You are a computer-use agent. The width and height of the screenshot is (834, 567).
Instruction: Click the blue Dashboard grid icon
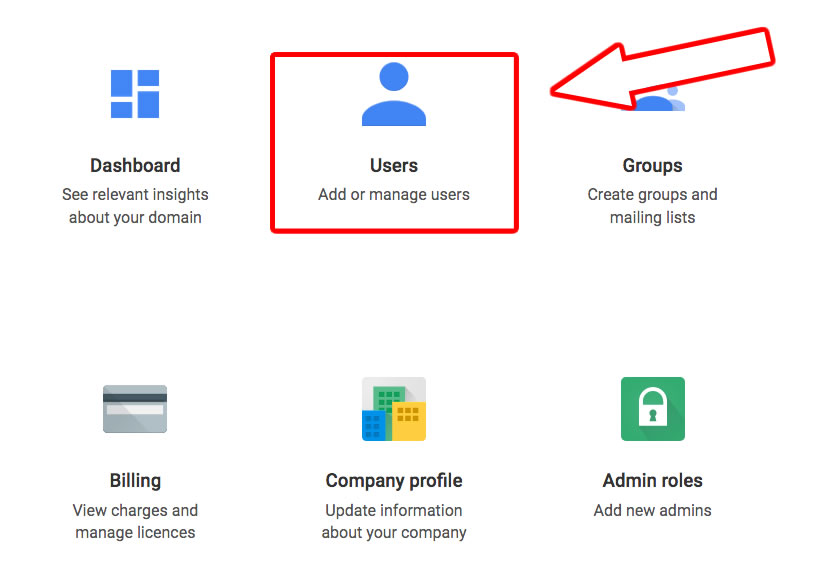[x=135, y=94]
